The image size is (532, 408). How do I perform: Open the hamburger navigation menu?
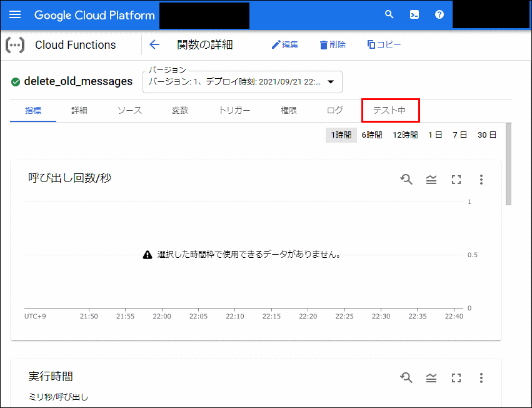(15, 14)
